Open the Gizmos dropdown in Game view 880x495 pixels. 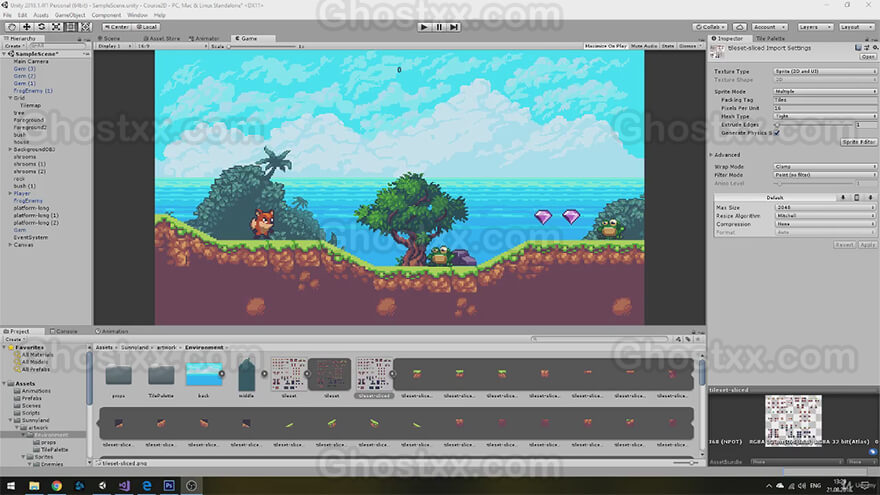[x=689, y=46]
